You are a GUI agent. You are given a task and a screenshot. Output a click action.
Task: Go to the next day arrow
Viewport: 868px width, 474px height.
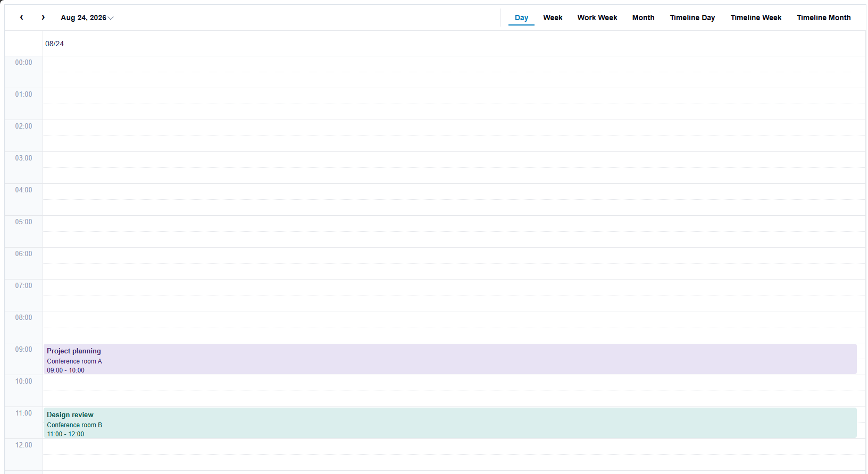[x=43, y=18]
